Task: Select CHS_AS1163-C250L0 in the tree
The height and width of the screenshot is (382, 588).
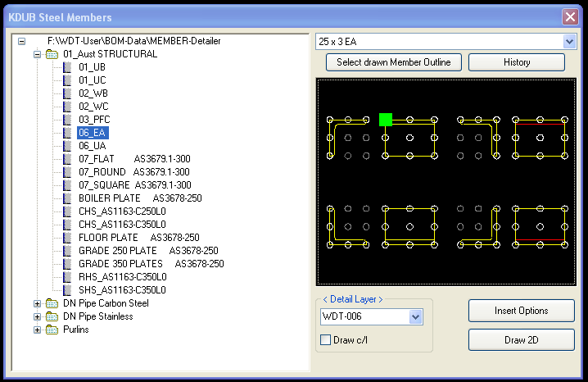Action: pos(122,211)
